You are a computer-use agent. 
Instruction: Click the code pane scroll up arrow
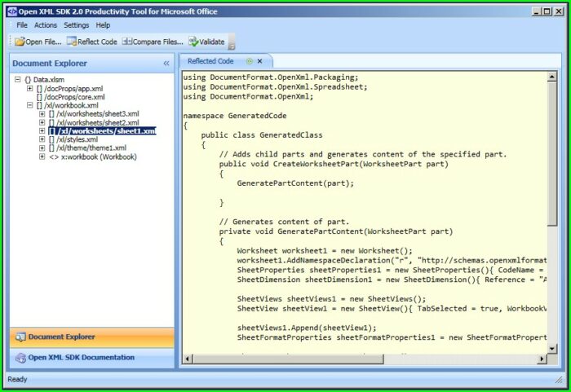click(x=552, y=77)
